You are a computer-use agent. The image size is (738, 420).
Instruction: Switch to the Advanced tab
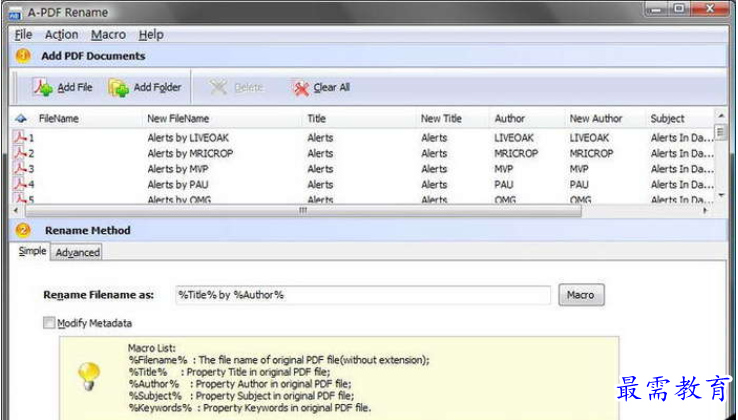tap(77, 252)
